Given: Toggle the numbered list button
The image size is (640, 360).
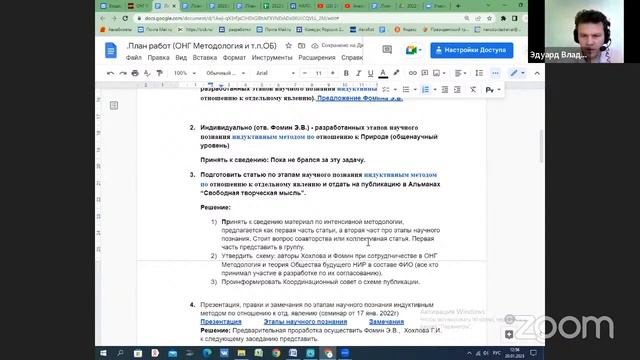Looking at the screenshot, I should coord(426,89).
